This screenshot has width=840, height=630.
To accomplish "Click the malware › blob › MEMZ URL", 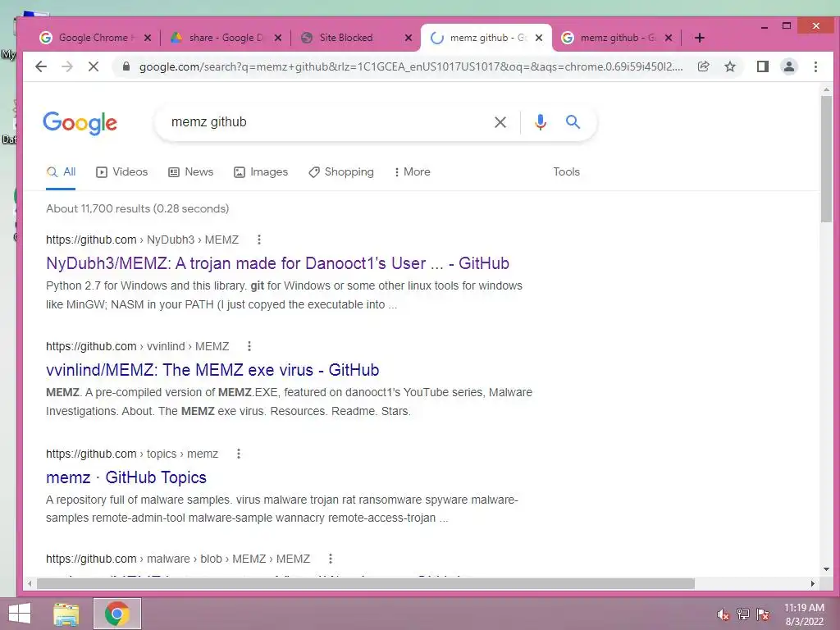I will (x=178, y=559).
